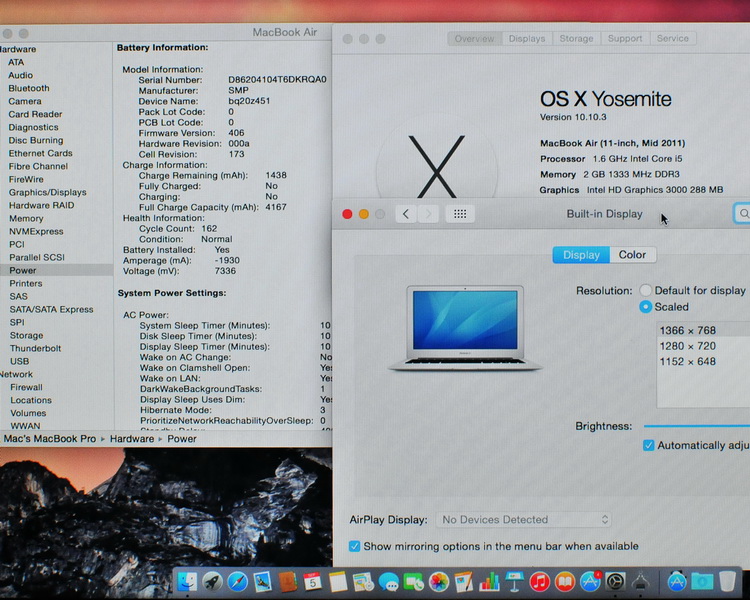The width and height of the screenshot is (750, 600).
Task: Open Pages icon in dock
Action: [x=463, y=582]
